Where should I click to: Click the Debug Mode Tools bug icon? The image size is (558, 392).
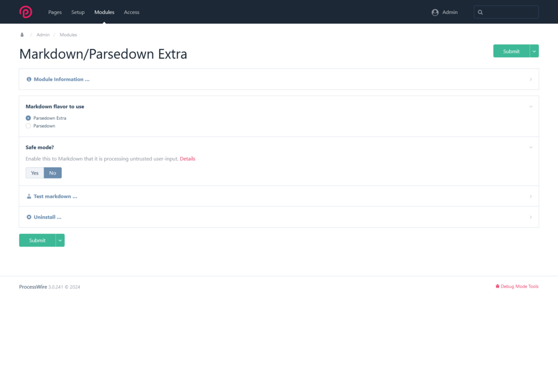pos(497,287)
